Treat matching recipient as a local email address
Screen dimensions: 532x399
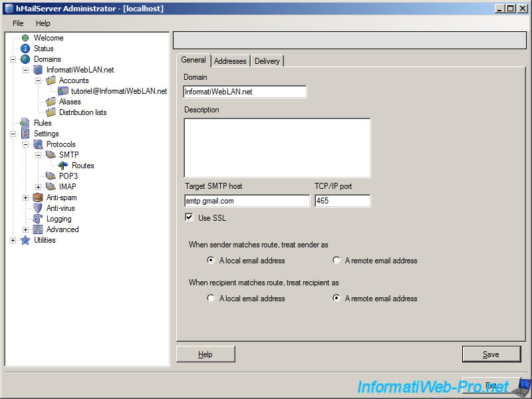[x=211, y=299]
